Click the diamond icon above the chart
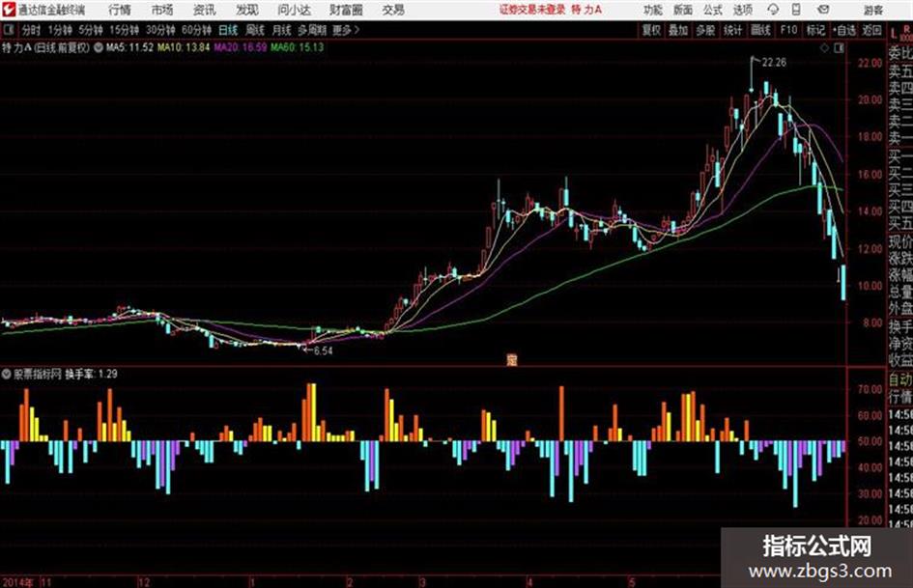This screenshot has height=588, width=913. click(824, 48)
